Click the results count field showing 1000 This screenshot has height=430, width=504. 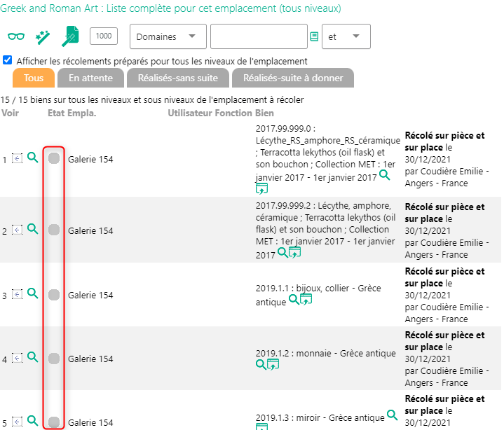click(x=104, y=36)
